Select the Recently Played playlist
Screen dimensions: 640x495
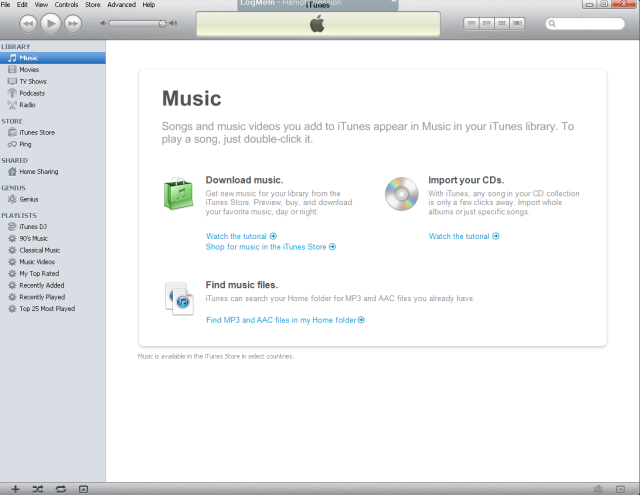(53, 297)
